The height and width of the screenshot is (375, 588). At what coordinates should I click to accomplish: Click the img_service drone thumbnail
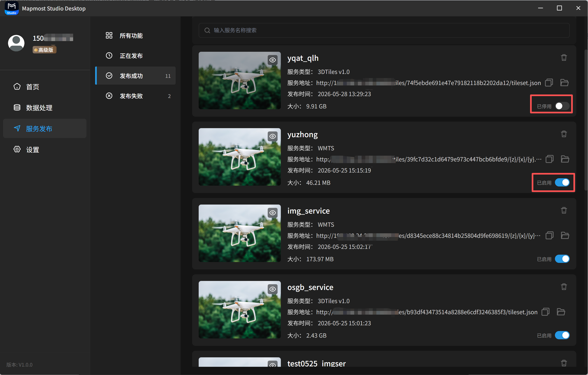tap(240, 233)
